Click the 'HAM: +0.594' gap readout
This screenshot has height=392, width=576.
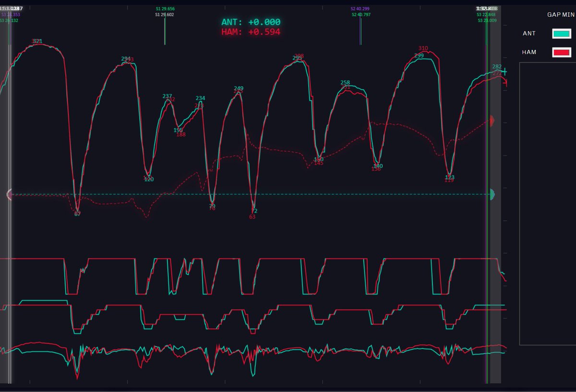pyautogui.click(x=251, y=32)
